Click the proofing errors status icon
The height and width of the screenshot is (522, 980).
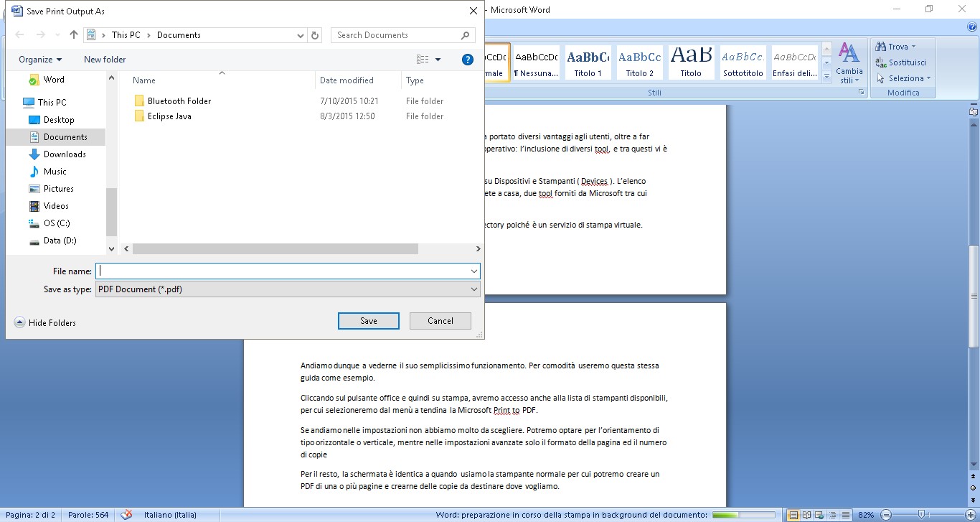(127, 515)
